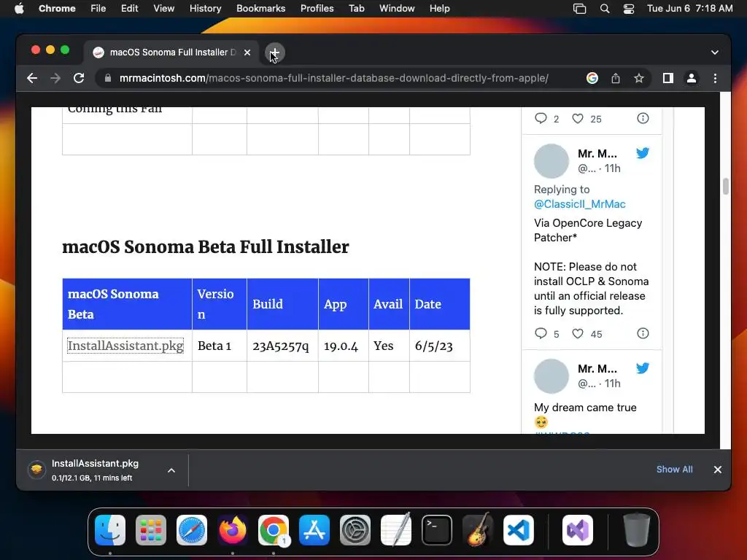This screenshot has width=747, height=560.
Task: Reply to the tweet with 5 replies
Action: point(541,333)
